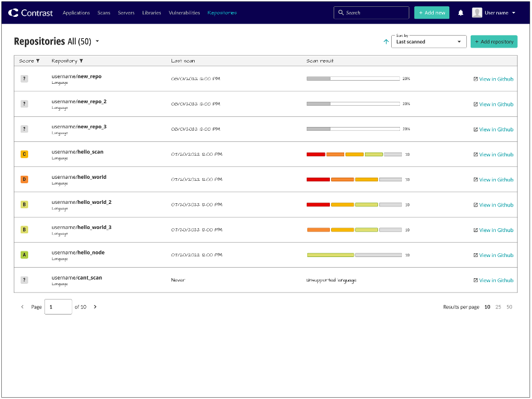Image resolution: width=532 pixels, height=399 pixels.
Task: View hello_world_3 in Github
Action: (x=493, y=230)
